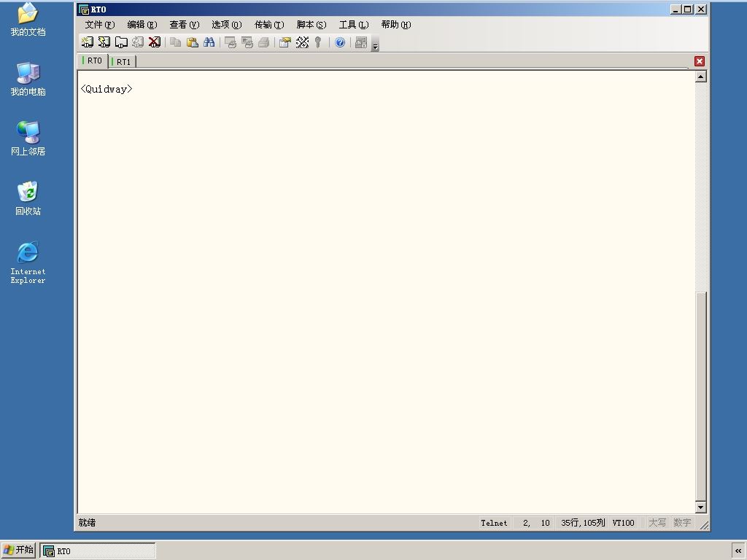The width and height of the screenshot is (747, 560).
Task: Click the VT100 status bar entry
Action: coord(623,523)
